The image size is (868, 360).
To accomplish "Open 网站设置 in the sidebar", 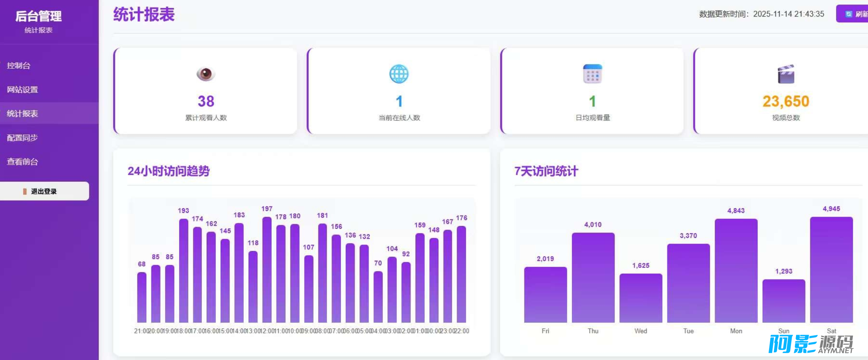I will click(22, 90).
